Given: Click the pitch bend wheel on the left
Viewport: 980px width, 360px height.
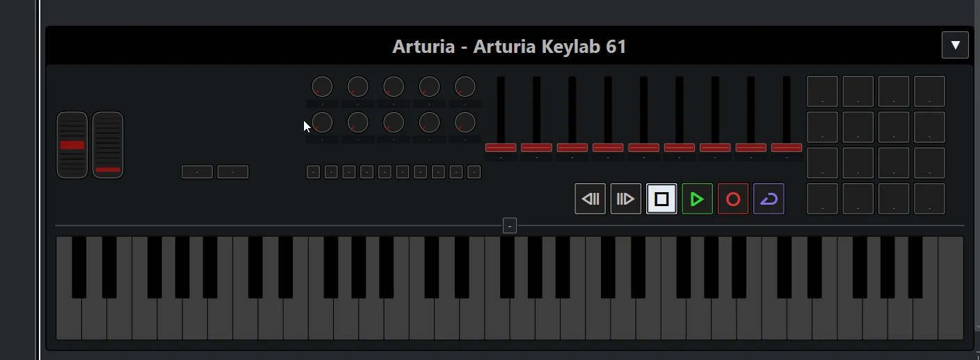Looking at the screenshot, I should 72,145.
